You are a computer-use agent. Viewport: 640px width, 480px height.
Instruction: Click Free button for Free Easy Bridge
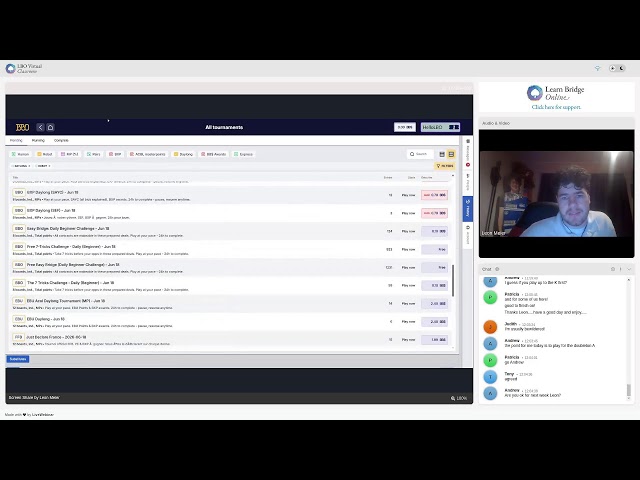pyautogui.click(x=434, y=267)
